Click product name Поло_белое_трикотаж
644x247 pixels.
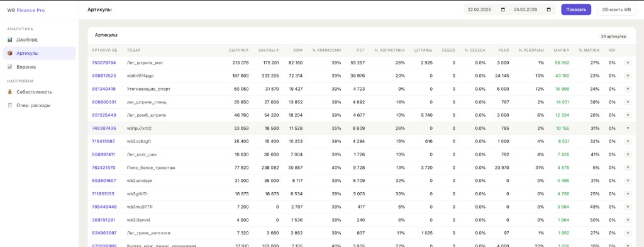click(152, 168)
